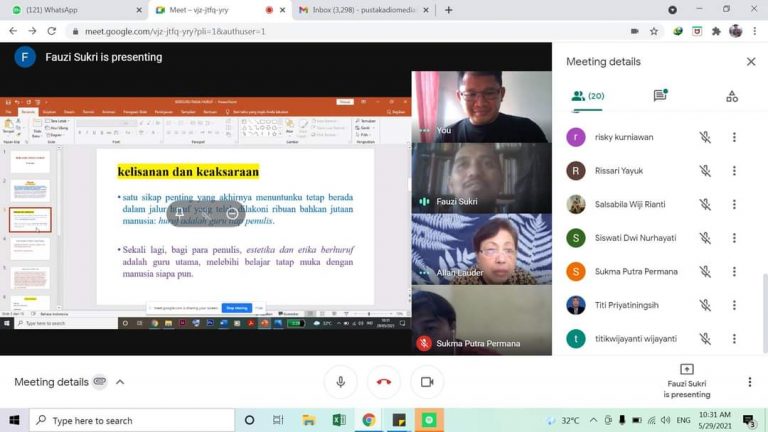Viewport: 768px width, 432px height.
Task: Click Titi Priyatiningsih avatar in participant list
Action: click(576, 305)
